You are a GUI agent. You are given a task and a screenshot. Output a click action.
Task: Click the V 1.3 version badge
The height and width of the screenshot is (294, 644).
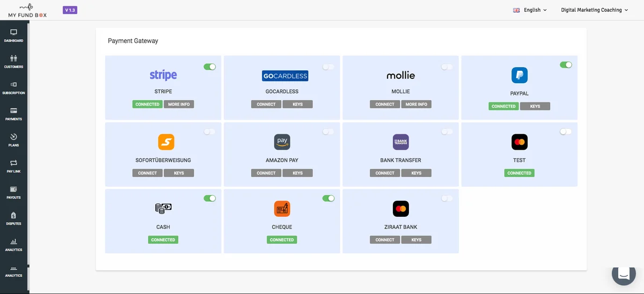(x=70, y=10)
